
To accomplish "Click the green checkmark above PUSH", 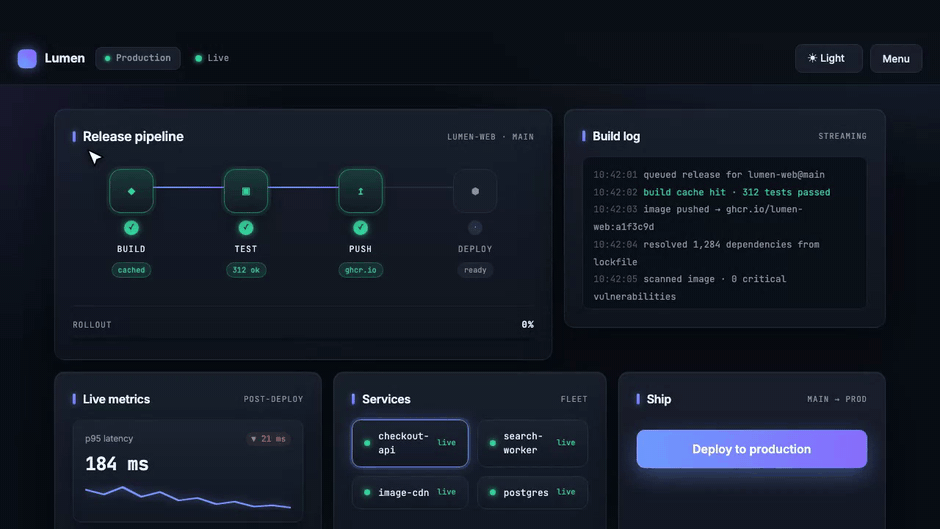I will click(x=360, y=228).
